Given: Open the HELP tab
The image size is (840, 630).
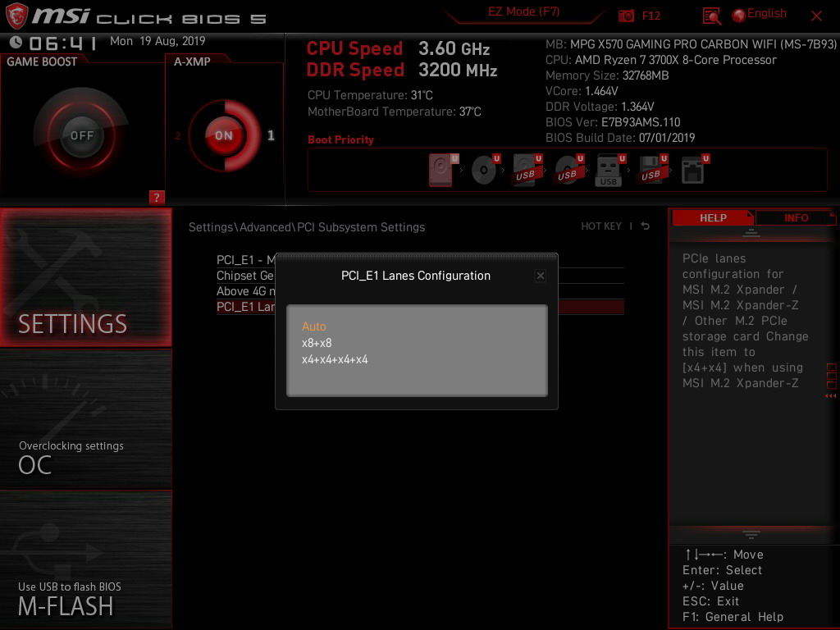Looking at the screenshot, I should point(713,217).
